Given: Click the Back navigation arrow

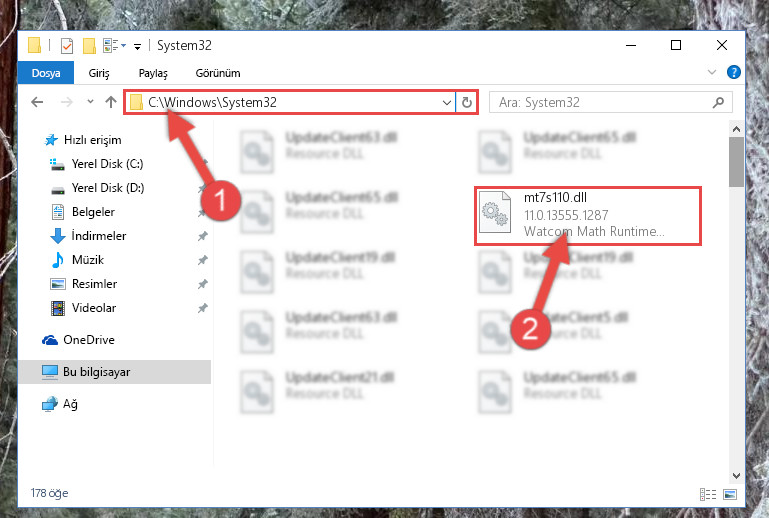Looking at the screenshot, I should [x=37, y=102].
